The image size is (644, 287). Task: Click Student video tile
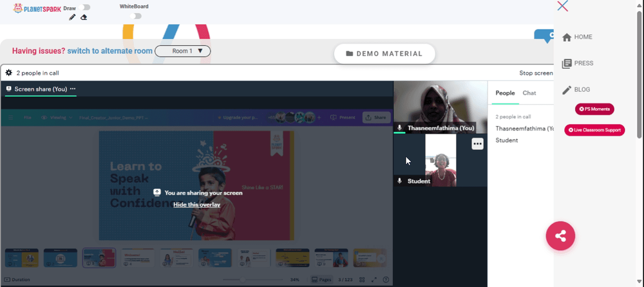click(440, 160)
